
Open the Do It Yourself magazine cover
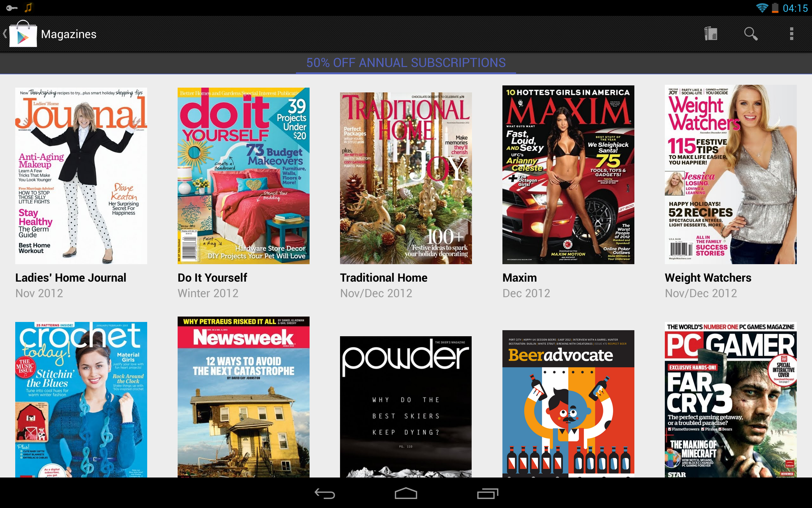click(x=244, y=176)
